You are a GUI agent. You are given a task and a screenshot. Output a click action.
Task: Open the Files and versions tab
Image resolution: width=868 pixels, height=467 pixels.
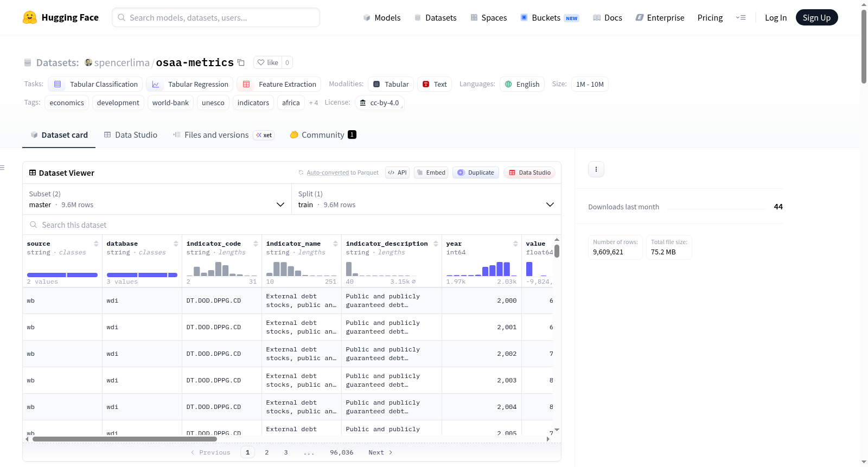tap(224, 135)
